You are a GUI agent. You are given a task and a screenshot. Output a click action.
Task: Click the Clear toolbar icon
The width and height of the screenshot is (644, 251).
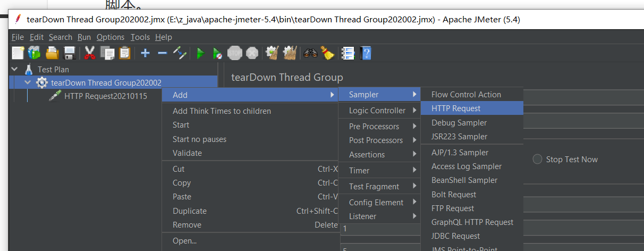pyautogui.click(x=272, y=53)
